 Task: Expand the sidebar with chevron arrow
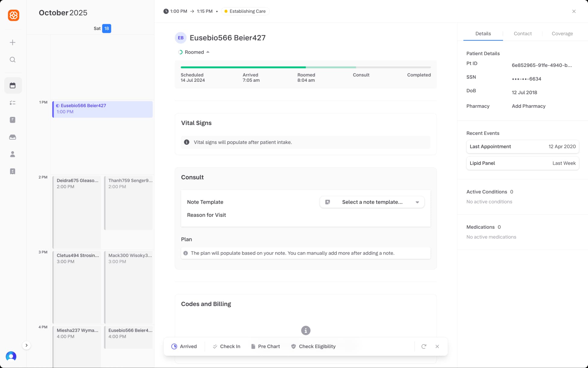pos(27,345)
